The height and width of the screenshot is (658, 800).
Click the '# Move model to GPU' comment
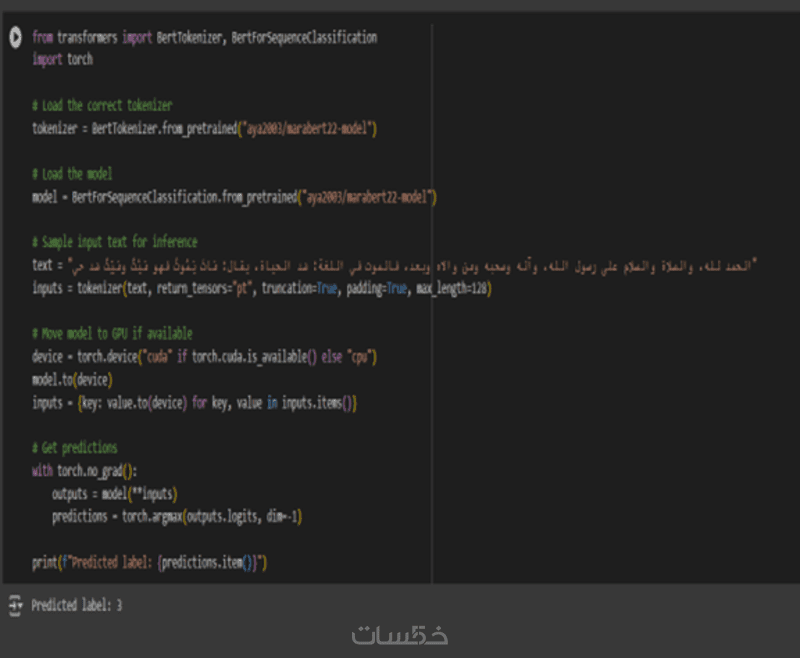pyautogui.click(x=112, y=333)
